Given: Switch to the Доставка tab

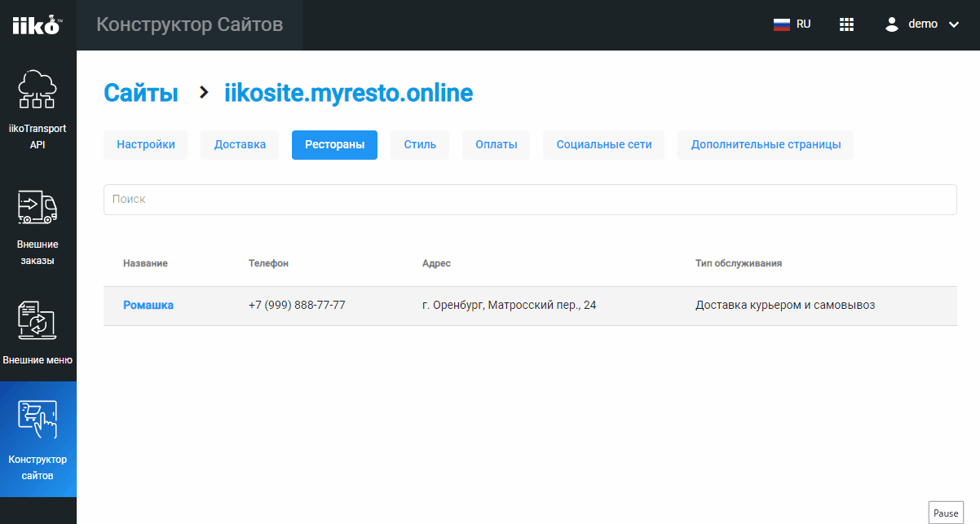Looking at the screenshot, I should pyautogui.click(x=240, y=145).
